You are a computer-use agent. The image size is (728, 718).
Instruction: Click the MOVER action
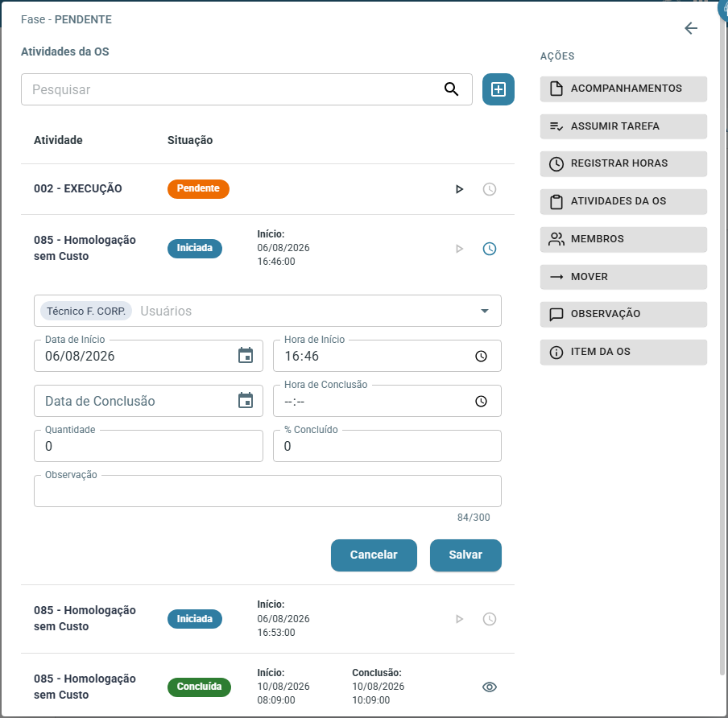point(623,277)
